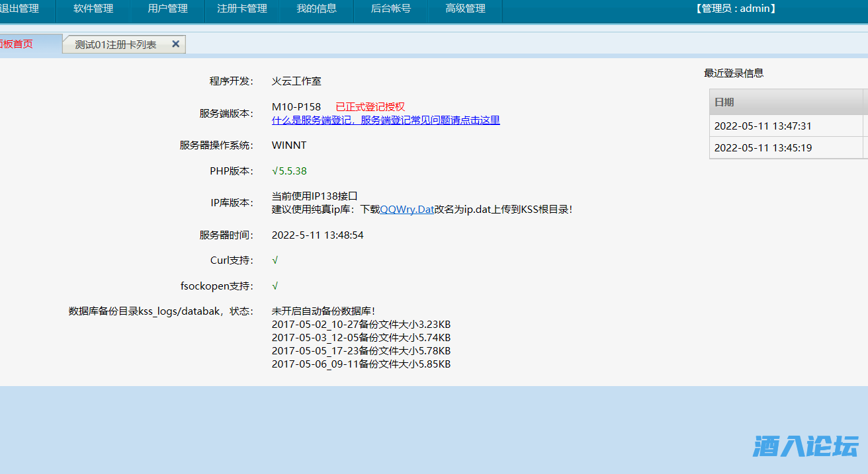Close the 测试01注册卡列表 tab with its X
The height and width of the screenshot is (474, 868).
(x=175, y=44)
